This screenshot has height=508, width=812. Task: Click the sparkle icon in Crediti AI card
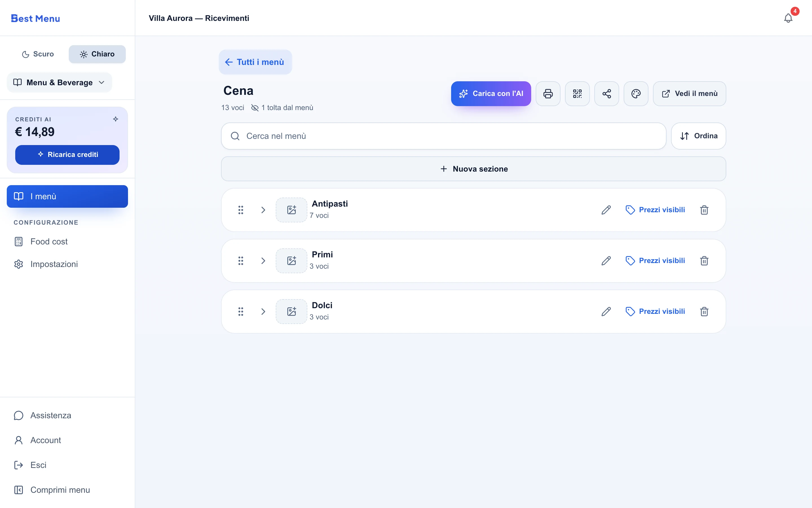click(x=116, y=119)
